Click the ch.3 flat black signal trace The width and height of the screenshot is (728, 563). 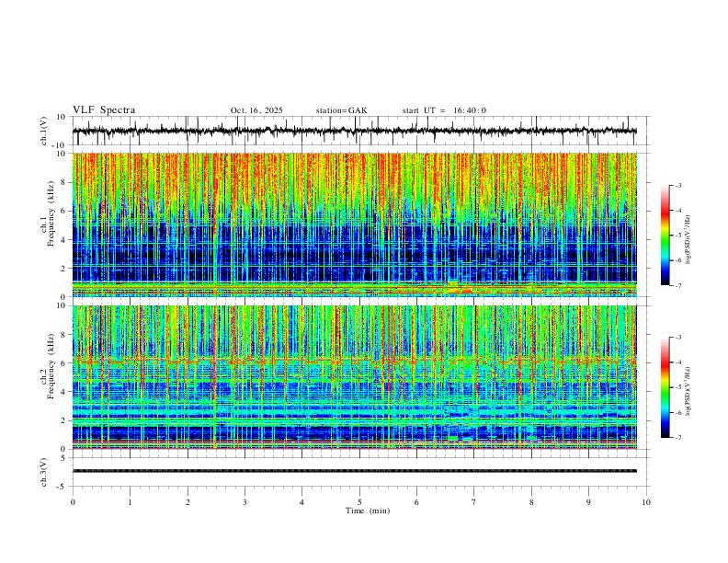(355, 471)
